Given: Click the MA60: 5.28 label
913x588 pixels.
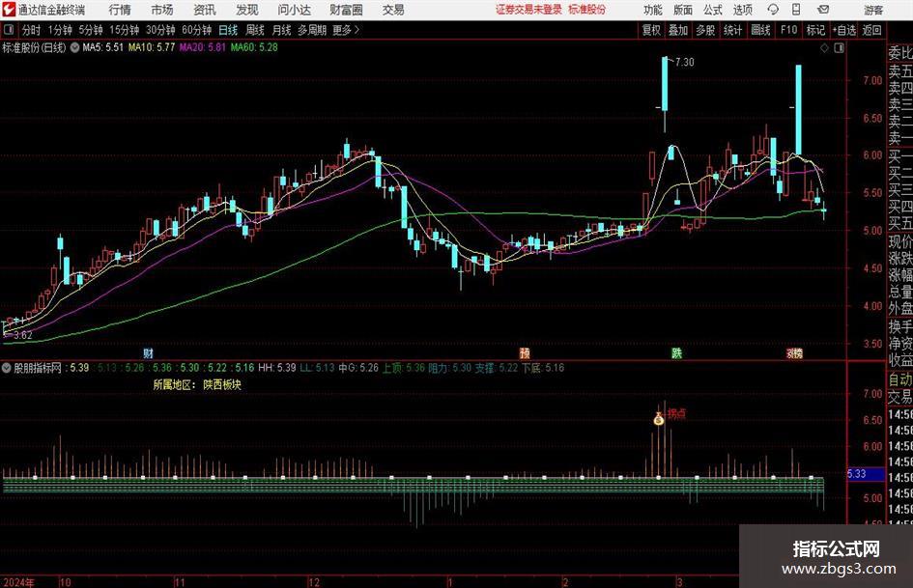Looking at the screenshot, I should coord(254,47).
